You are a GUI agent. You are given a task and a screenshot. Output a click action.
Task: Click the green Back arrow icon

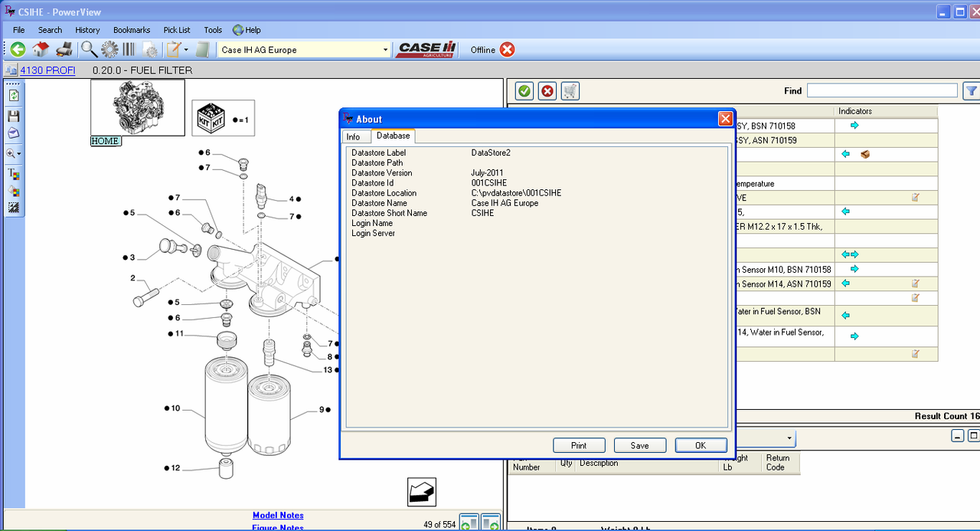(x=18, y=50)
